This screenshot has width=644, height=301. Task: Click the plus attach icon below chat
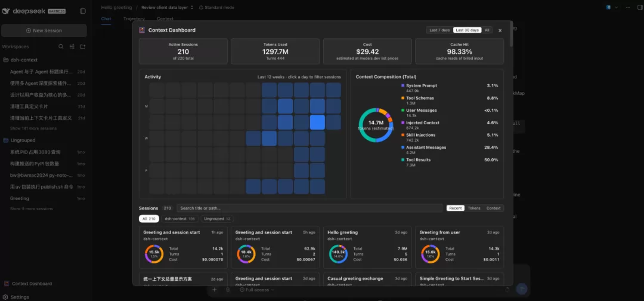click(x=215, y=290)
